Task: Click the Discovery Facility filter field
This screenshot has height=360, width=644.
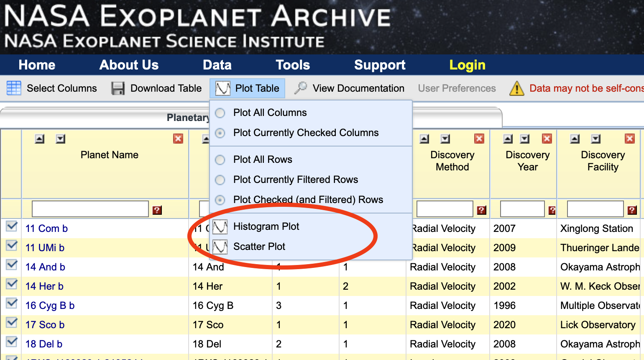Action: (x=595, y=209)
